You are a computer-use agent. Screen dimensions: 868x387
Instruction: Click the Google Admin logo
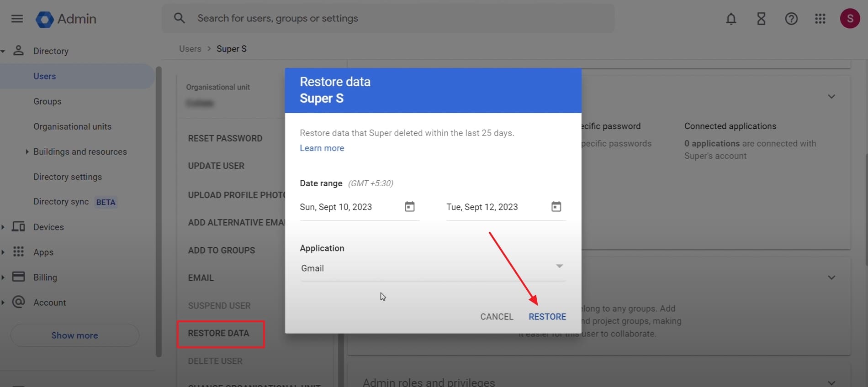[45, 19]
